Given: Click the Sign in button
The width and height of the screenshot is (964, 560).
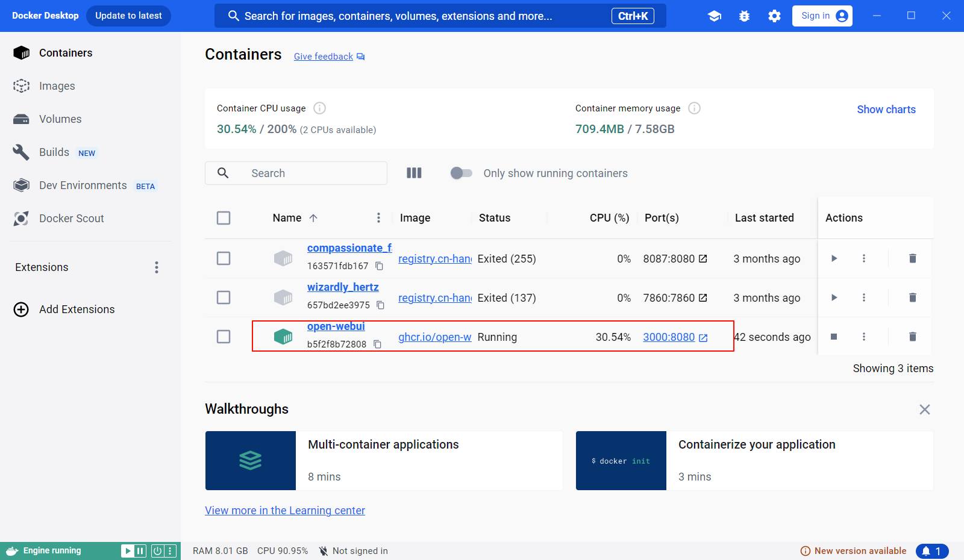Looking at the screenshot, I should coord(822,16).
